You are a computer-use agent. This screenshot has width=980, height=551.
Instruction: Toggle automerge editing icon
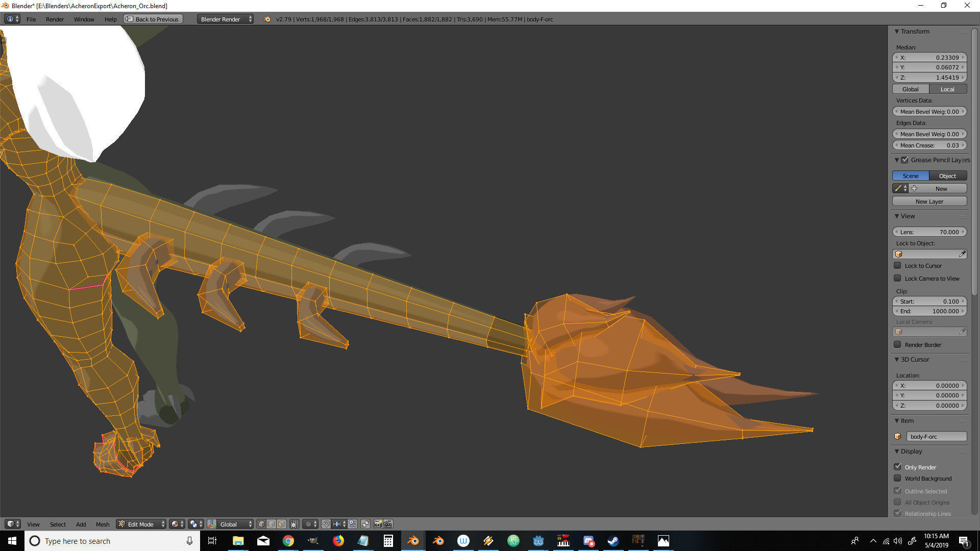pyautogui.click(x=365, y=524)
